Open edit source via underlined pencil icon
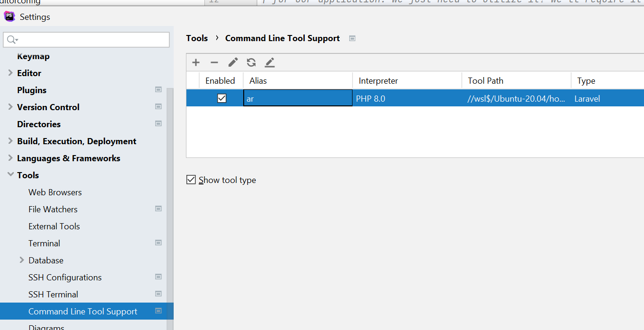 tap(269, 62)
